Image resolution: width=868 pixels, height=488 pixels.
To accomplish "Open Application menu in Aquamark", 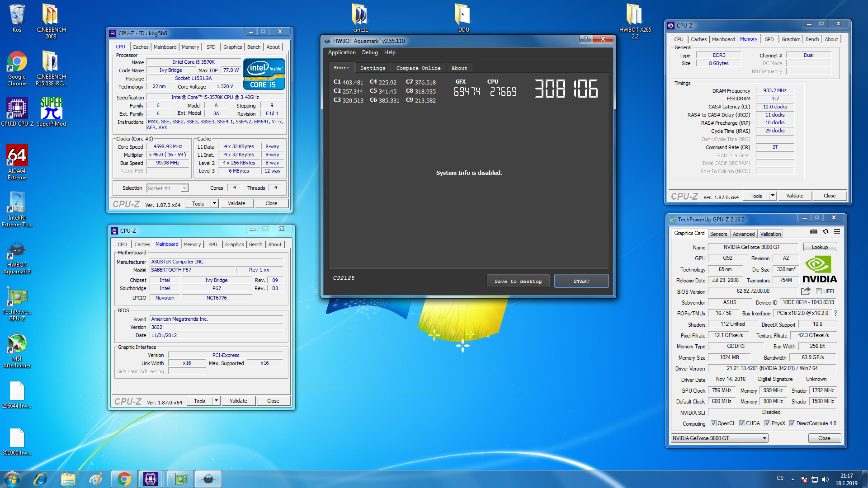I will tap(342, 52).
